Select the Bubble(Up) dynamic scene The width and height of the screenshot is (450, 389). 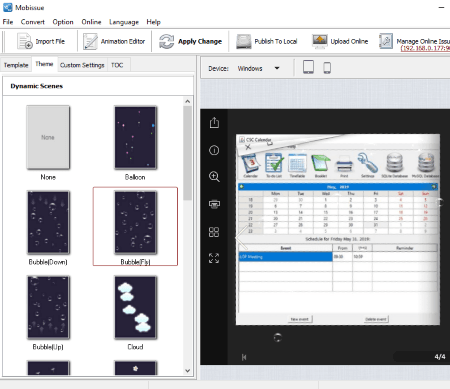(x=48, y=307)
